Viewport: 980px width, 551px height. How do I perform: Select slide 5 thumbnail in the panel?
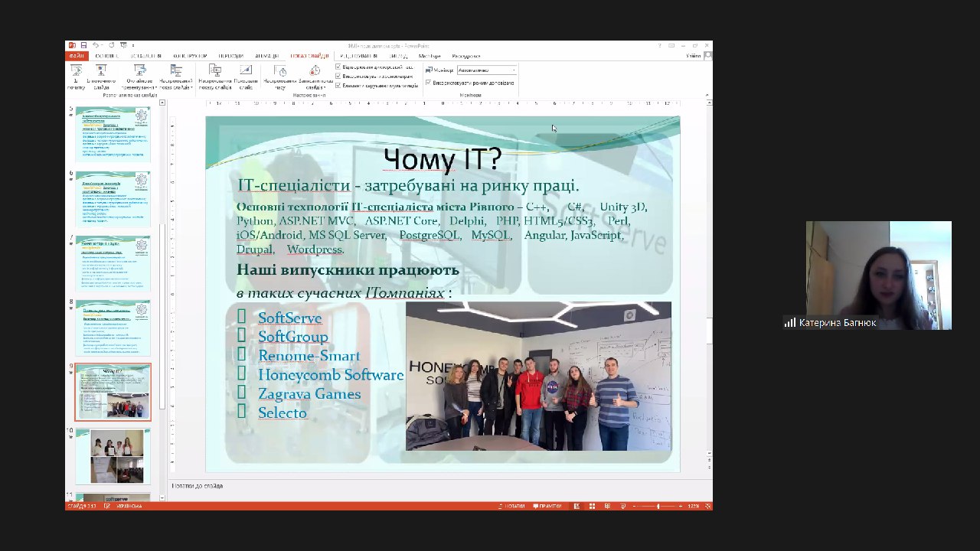113,134
